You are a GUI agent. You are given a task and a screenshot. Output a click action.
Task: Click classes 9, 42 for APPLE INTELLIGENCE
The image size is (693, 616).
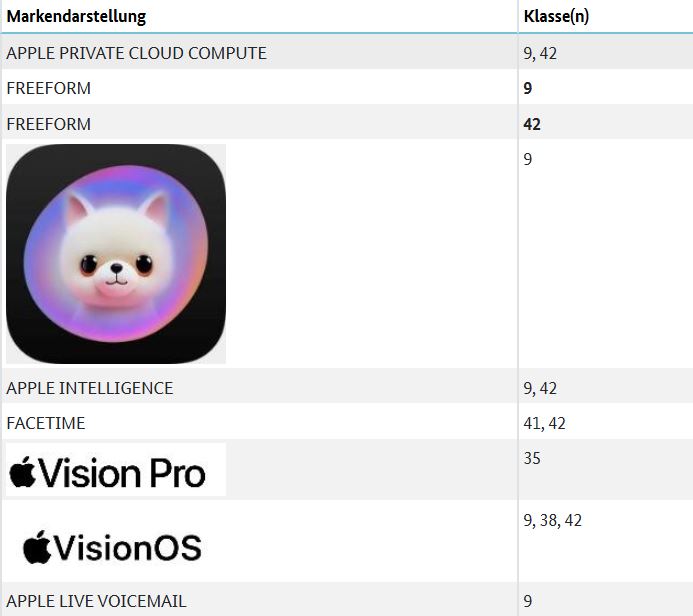click(540, 388)
